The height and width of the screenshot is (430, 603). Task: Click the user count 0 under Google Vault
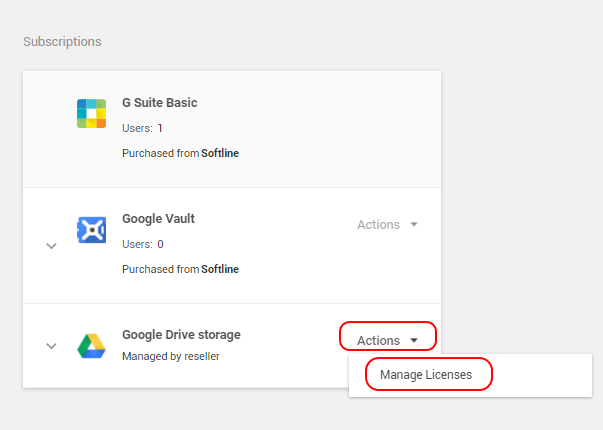click(x=160, y=244)
